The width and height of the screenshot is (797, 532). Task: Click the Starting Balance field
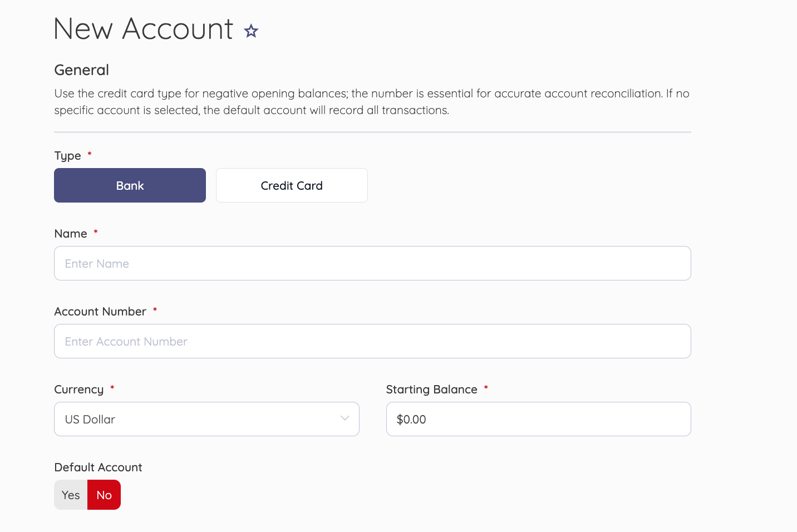[538, 419]
